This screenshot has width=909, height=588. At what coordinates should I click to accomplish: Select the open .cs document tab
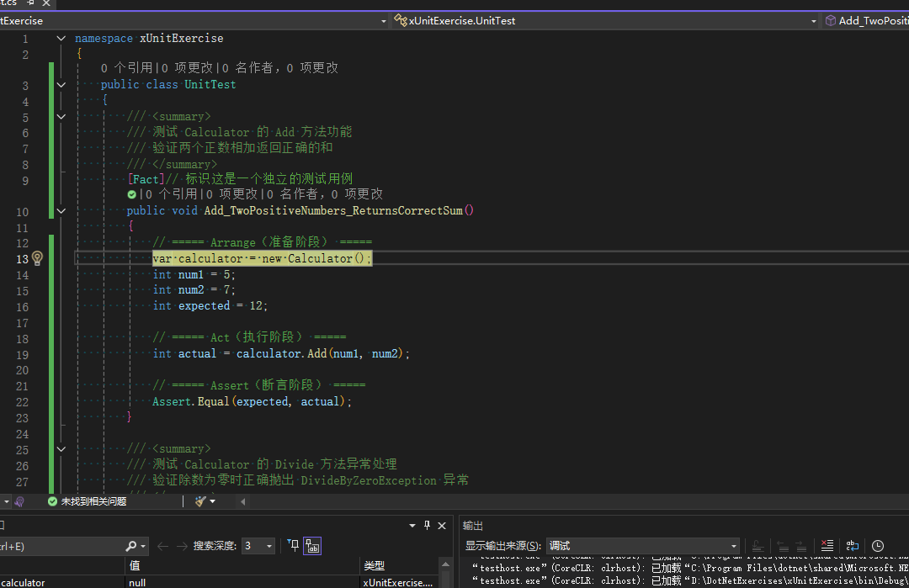[8, 4]
